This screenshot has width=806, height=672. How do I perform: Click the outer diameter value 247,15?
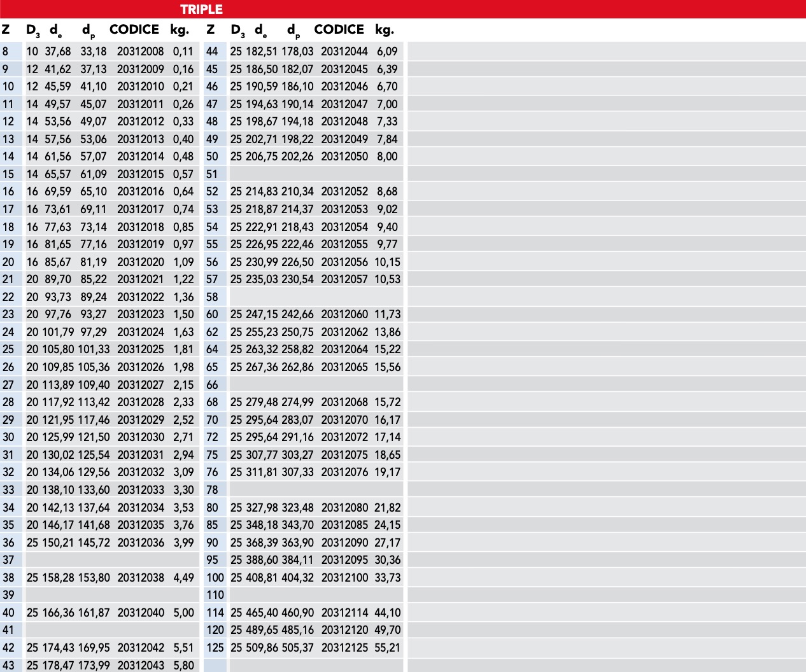click(262, 314)
